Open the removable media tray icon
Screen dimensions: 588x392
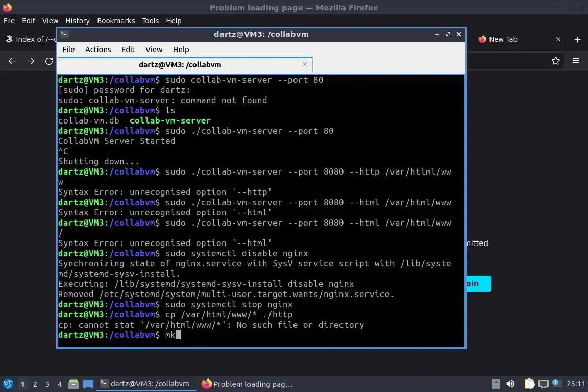[496, 384]
